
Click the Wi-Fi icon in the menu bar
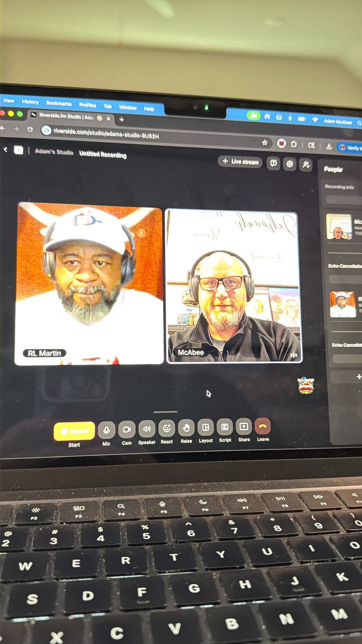point(315,120)
